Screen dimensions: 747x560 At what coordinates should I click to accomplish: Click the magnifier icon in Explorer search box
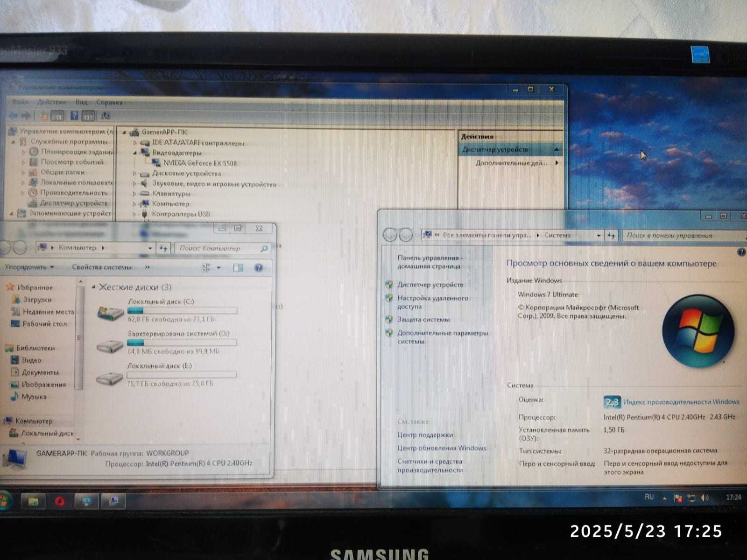(x=264, y=248)
